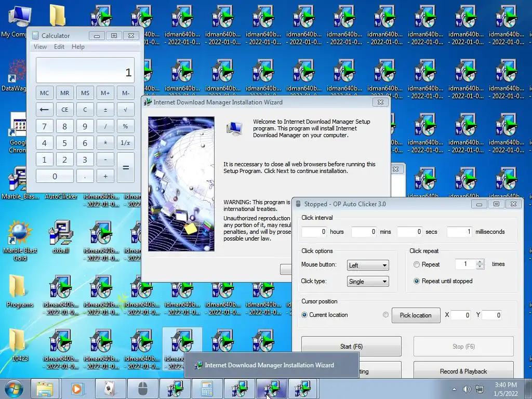The width and height of the screenshot is (532, 399).
Task: Open Windows Explorer from the taskbar
Action: click(45, 389)
